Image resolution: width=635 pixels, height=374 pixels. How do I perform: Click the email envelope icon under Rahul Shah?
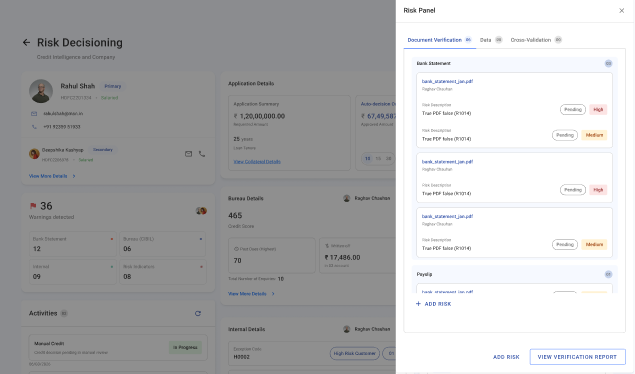[x=34, y=114]
